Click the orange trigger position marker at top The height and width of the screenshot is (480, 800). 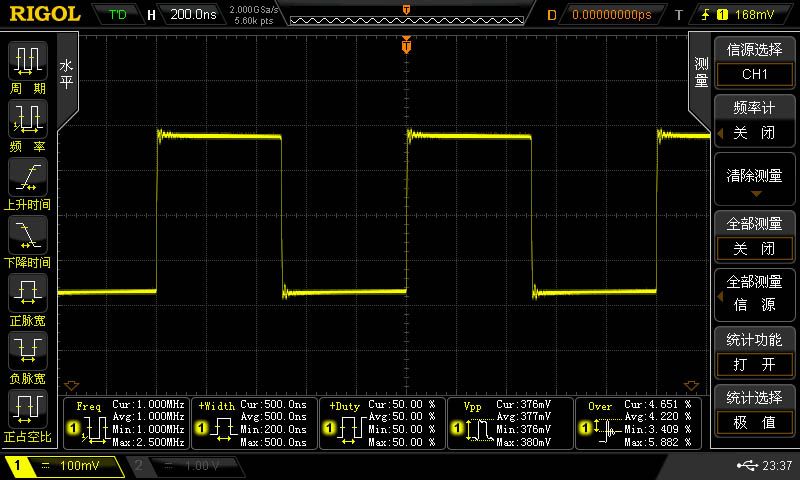point(406,44)
